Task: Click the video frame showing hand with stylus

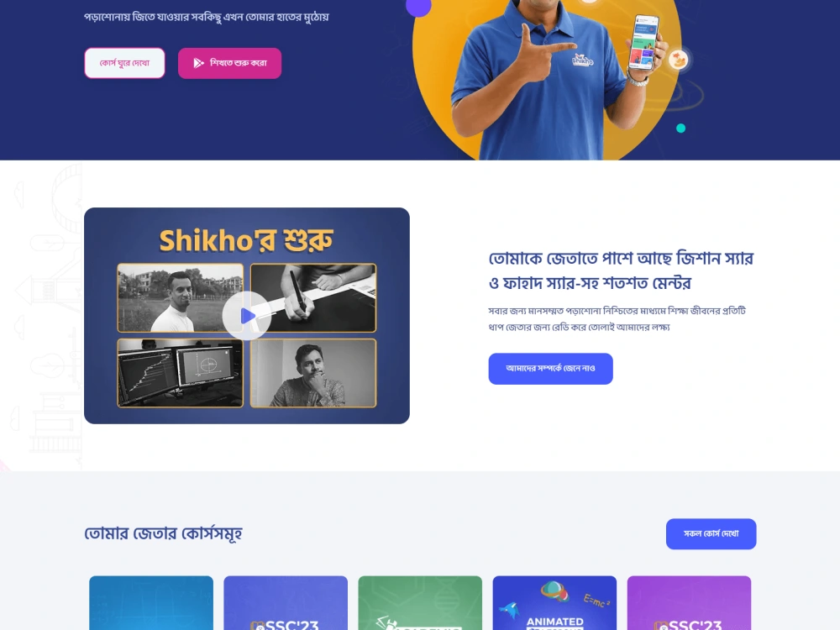Action: coord(313,298)
